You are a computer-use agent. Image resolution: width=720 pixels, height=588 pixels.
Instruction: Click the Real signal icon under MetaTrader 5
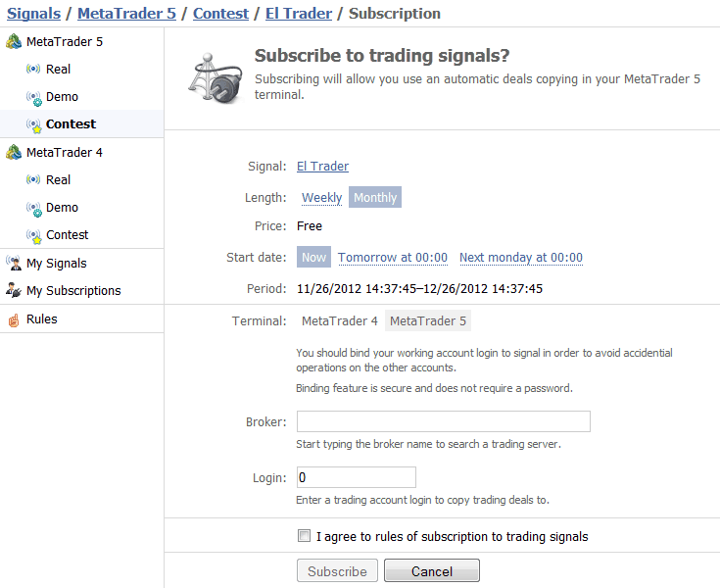point(33,70)
